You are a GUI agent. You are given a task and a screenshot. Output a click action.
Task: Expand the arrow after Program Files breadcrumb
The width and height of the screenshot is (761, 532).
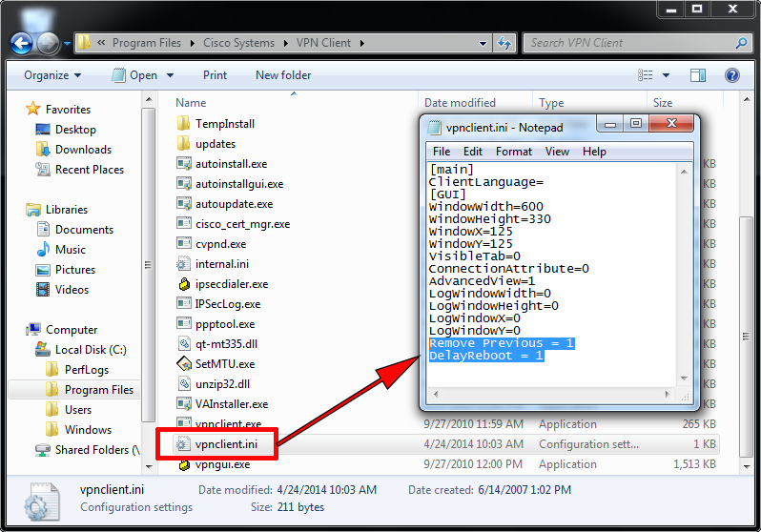[193, 43]
